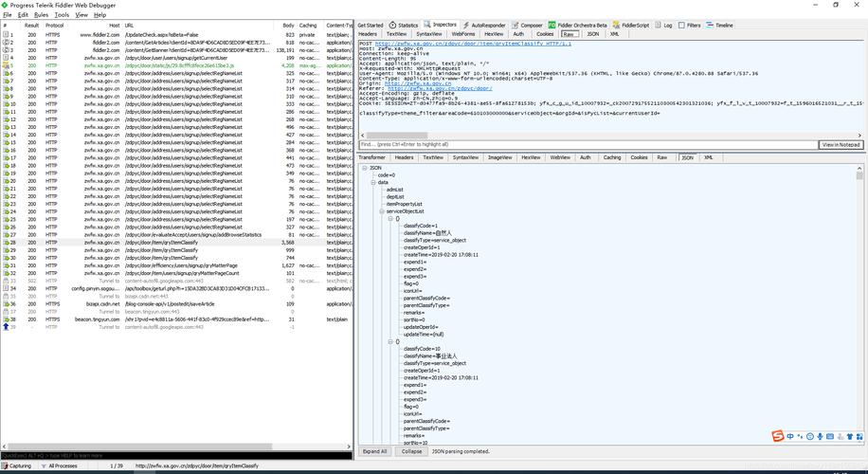Screen dimensions: 868x474
Task: Open the Rules menu
Action: (41, 15)
